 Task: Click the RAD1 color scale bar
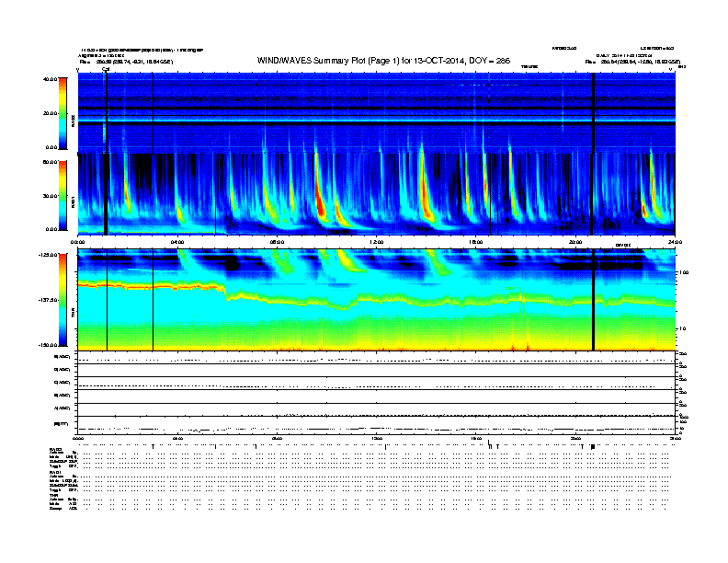(x=63, y=195)
